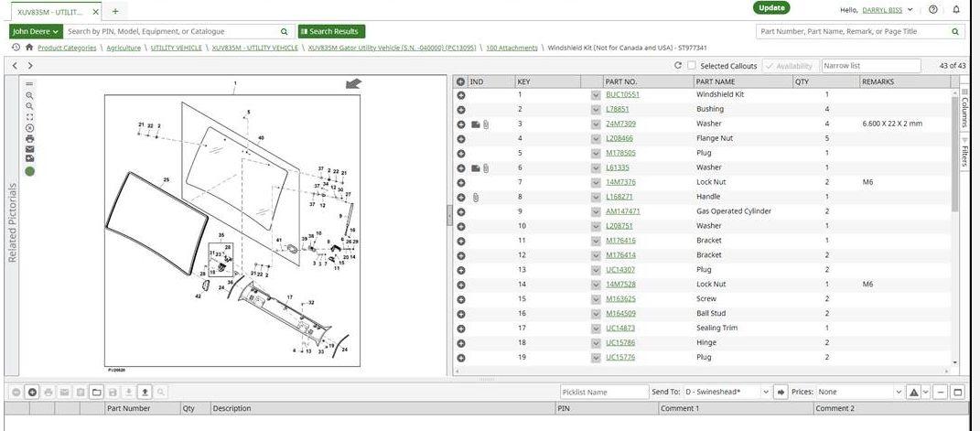Open the notifications bell
This screenshot has height=431, width=980.
pyautogui.click(x=956, y=9)
